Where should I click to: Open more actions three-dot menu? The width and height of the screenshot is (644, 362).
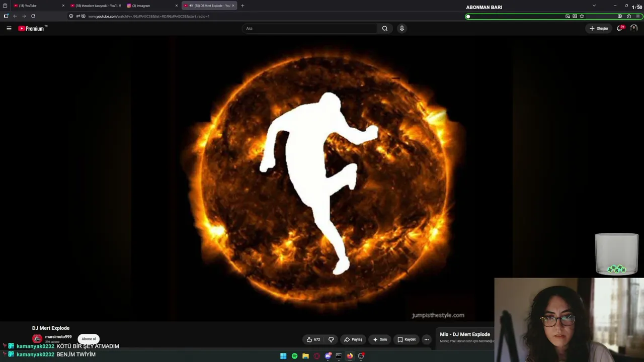(427, 339)
